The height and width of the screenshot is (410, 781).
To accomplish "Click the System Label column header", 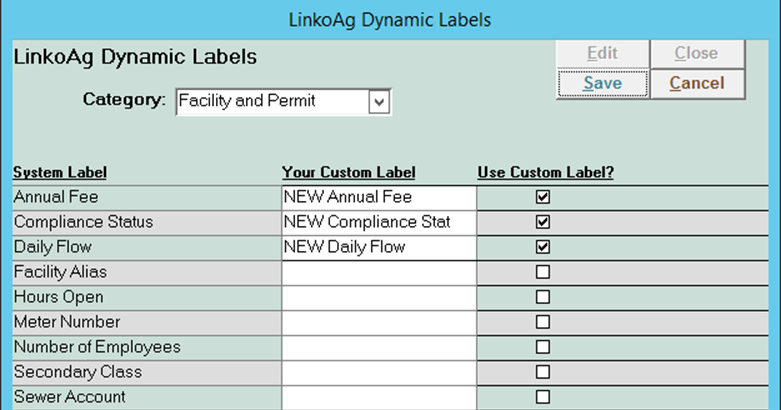I will [x=60, y=172].
